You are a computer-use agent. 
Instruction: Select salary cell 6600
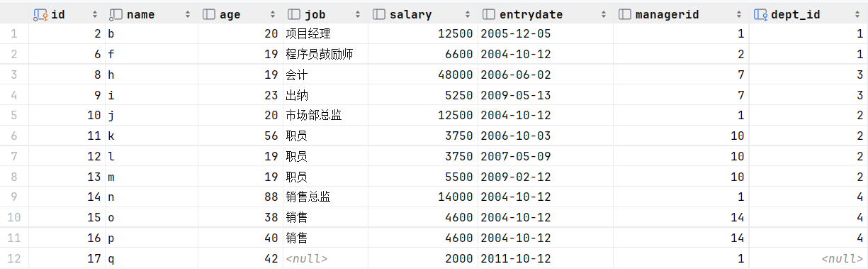(422, 54)
